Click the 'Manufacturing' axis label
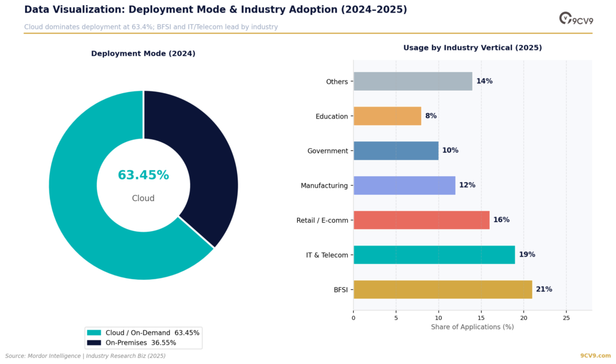Screen dimensions: 616x364 (x=324, y=185)
